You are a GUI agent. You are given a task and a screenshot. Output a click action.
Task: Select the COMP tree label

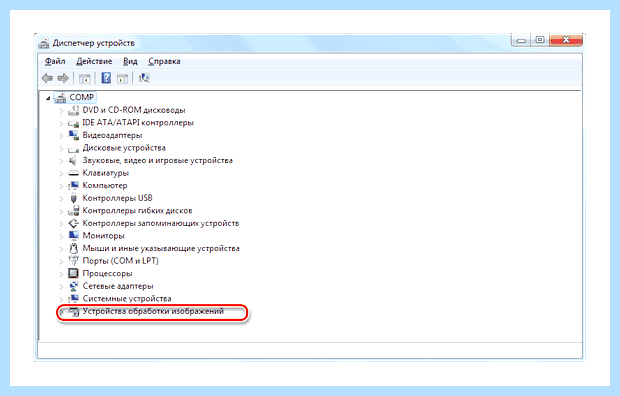[82, 97]
